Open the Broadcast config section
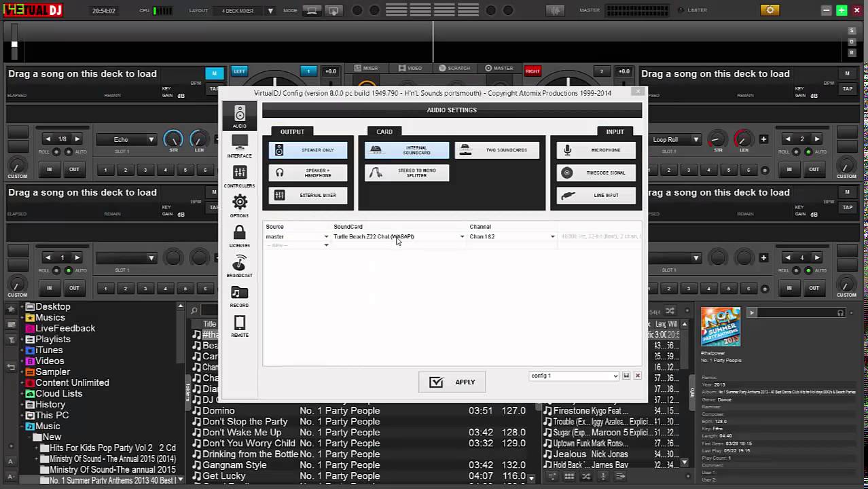Image resolution: width=868 pixels, height=489 pixels. click(x=240, y=266)
